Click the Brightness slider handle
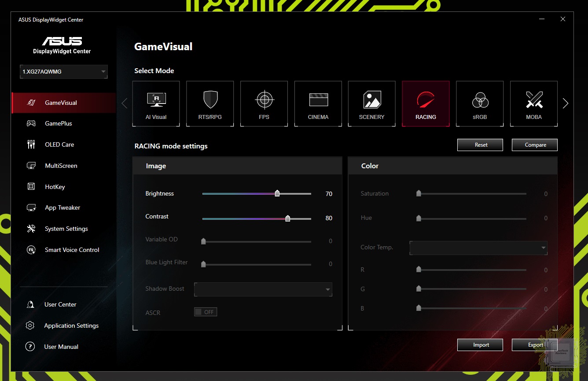Image resolution: width=588 pixels, height=381 pixels. (277, 193)
